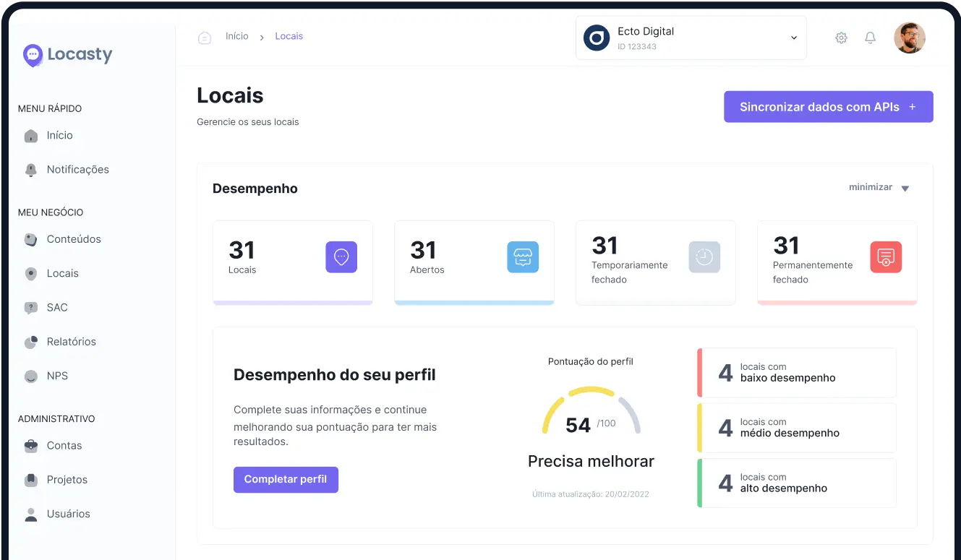The height and width of the screenshot is (560, 961).
Task: Go to Conteúdos in the sidebar
Action: [x=74, y=239]
